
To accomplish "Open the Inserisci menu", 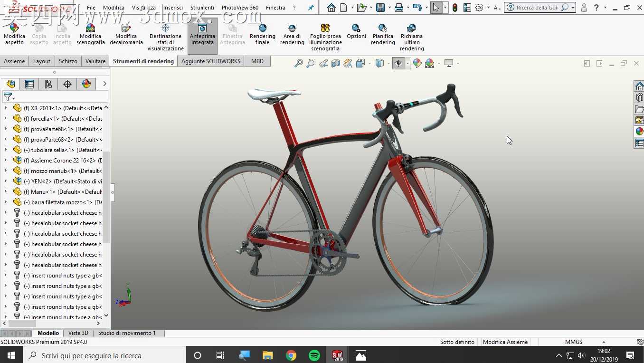I will tap(173, 8).
